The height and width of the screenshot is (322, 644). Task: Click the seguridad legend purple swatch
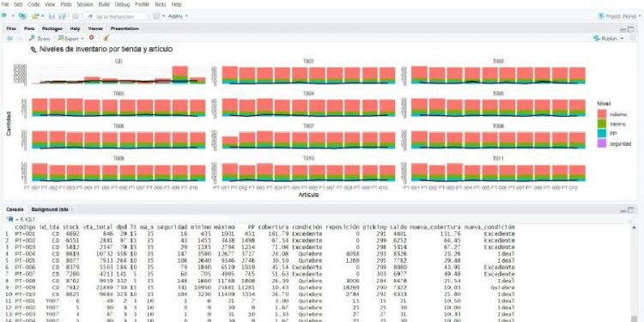[602, 143]
